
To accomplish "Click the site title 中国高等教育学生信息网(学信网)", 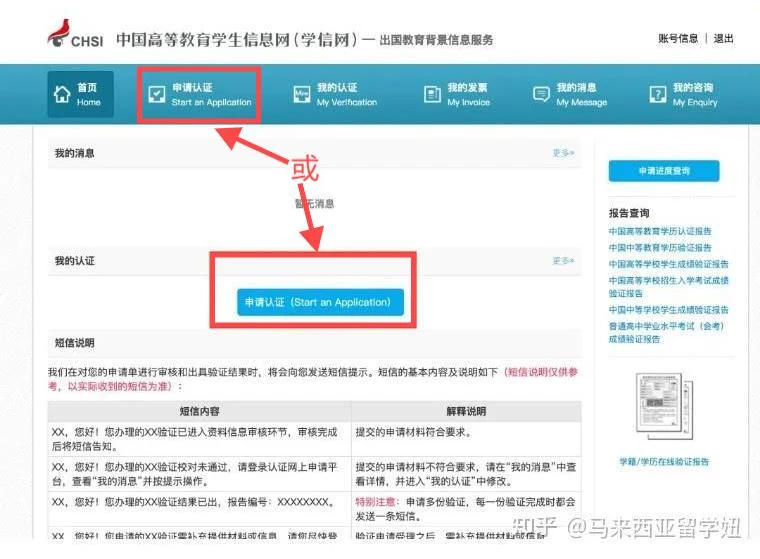I will point(237,39).
